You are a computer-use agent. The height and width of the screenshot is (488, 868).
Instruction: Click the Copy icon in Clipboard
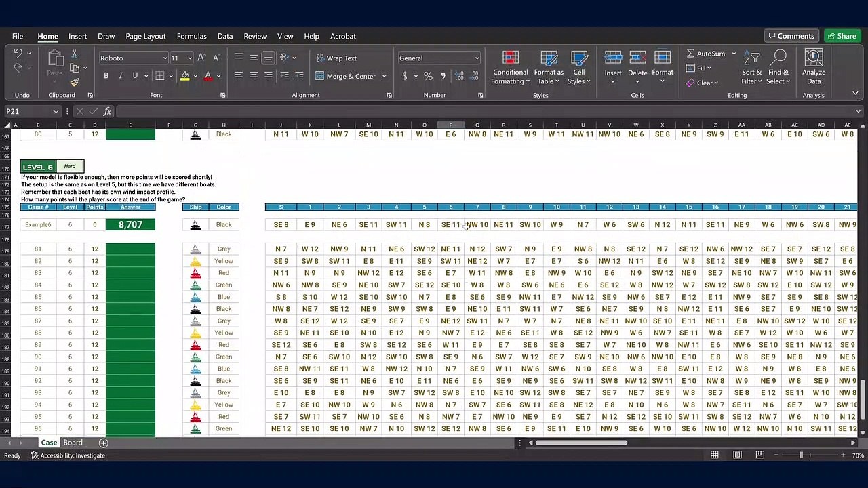(x=75, y=68)
